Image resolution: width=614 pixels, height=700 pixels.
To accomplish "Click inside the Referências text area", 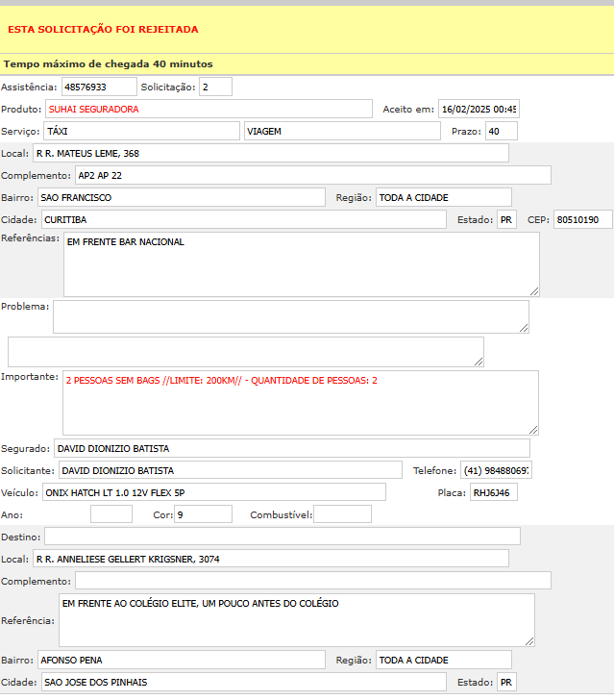I will (x=301, y=263).
